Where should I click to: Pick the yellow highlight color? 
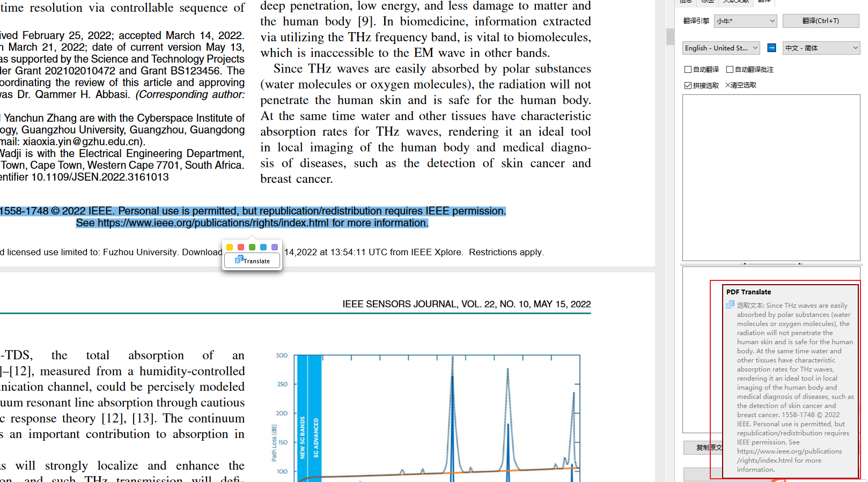[x=230, y=247]
